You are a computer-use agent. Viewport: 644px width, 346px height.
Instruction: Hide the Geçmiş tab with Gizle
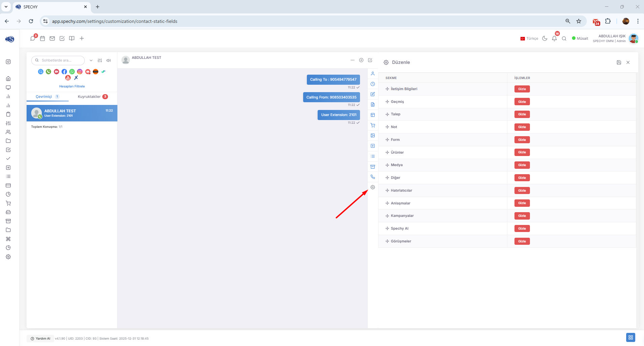(522, 102)
